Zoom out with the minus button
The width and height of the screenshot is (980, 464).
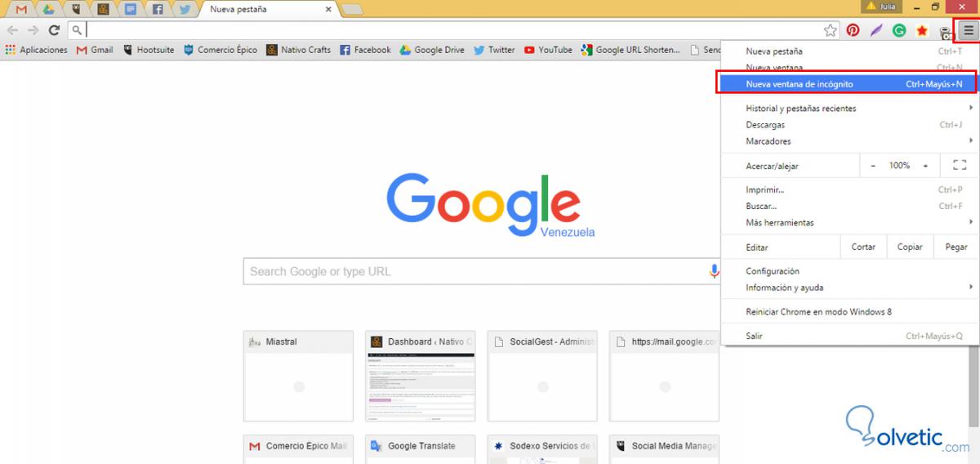click(873, 166)
